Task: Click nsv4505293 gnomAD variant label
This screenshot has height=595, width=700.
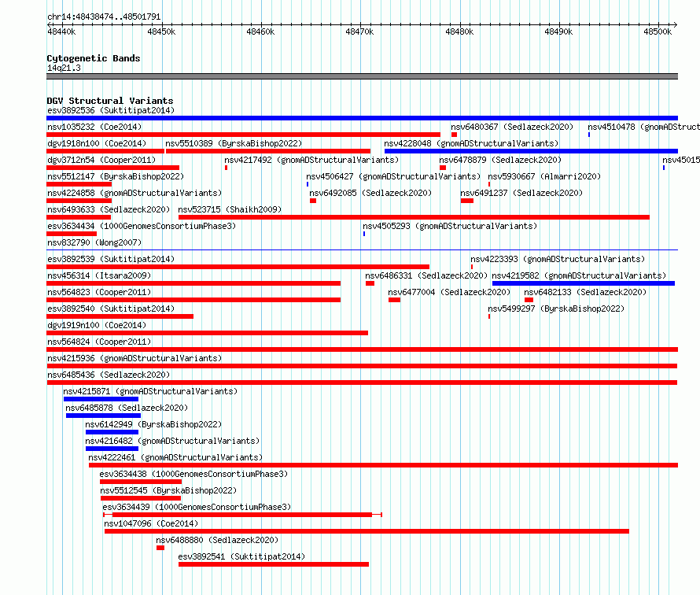Action: tap(450, 226)
